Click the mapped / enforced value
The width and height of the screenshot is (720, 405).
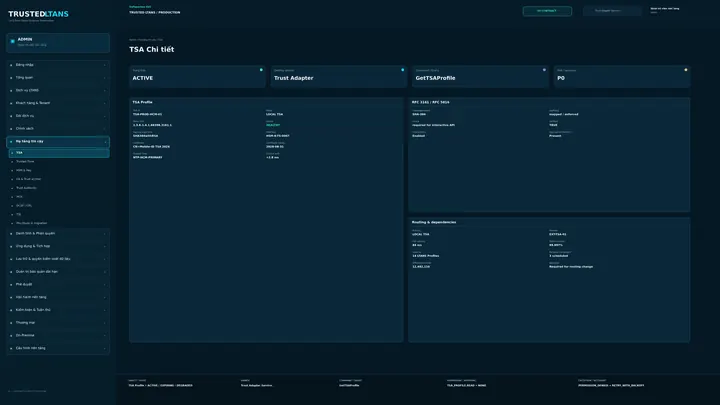click(564, 114)
